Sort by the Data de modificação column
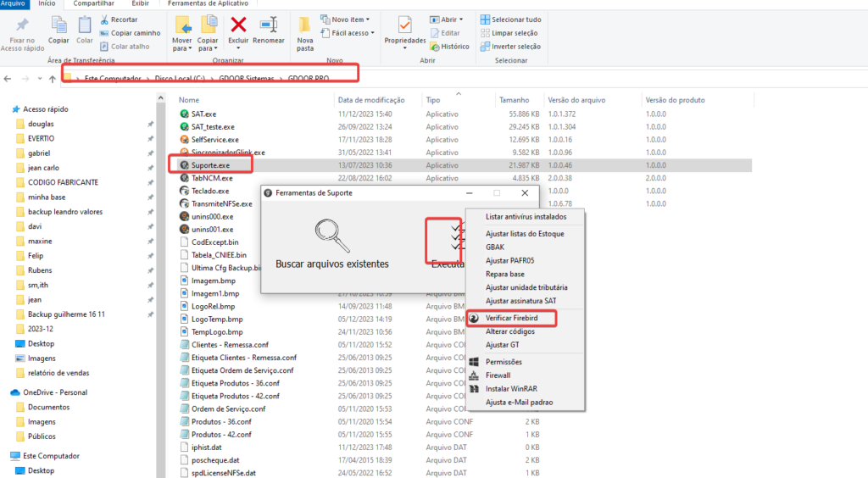 tap(370, 99)
